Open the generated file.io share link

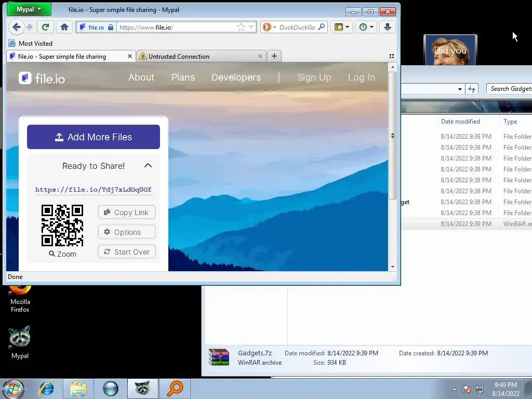point(94,190)
